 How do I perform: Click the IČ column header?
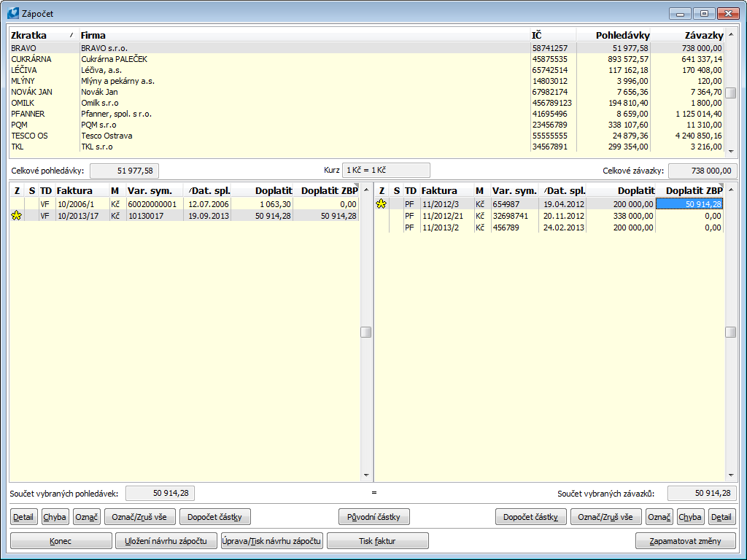pyautogui.click(x=553, y=35)
